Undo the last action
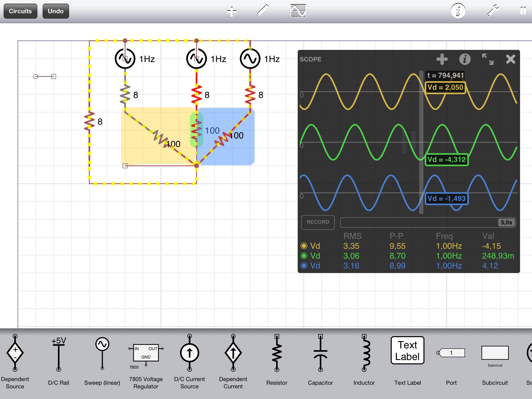This screenshot has width=532, height=399. [x=56, y=11]
